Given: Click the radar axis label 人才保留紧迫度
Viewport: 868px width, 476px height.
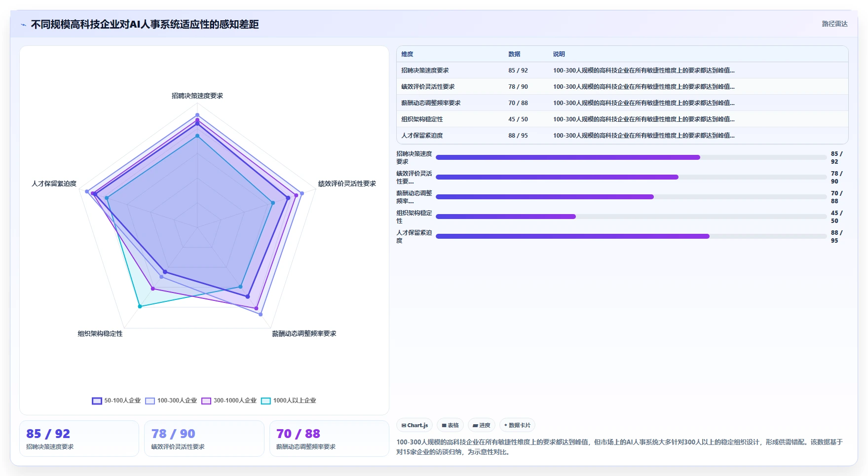Looking at the screenshot, I should point(54,183).
